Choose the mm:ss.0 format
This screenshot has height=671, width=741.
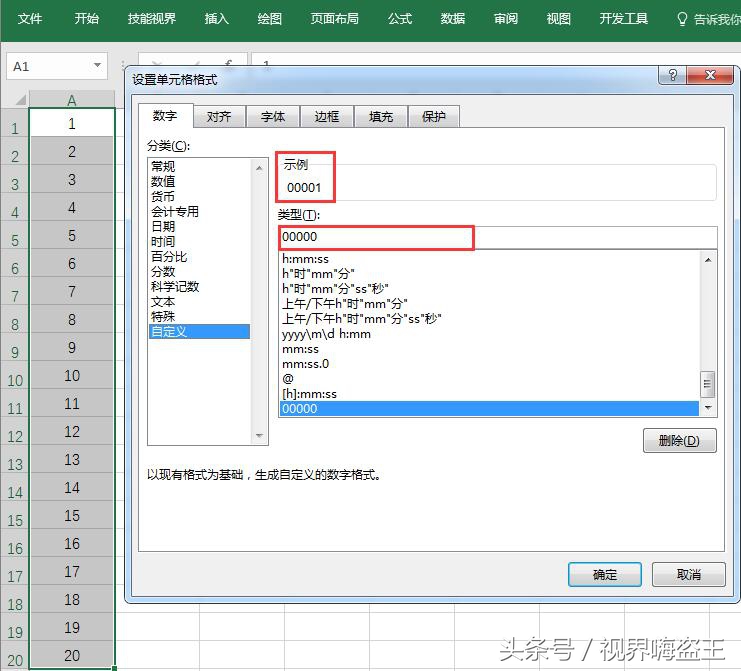(489, 364)
